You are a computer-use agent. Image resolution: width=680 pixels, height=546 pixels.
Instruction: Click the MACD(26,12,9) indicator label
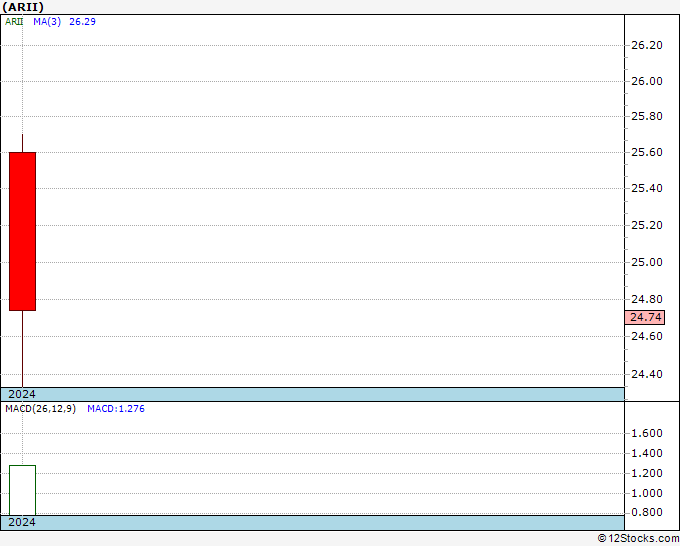pos(40,409)
